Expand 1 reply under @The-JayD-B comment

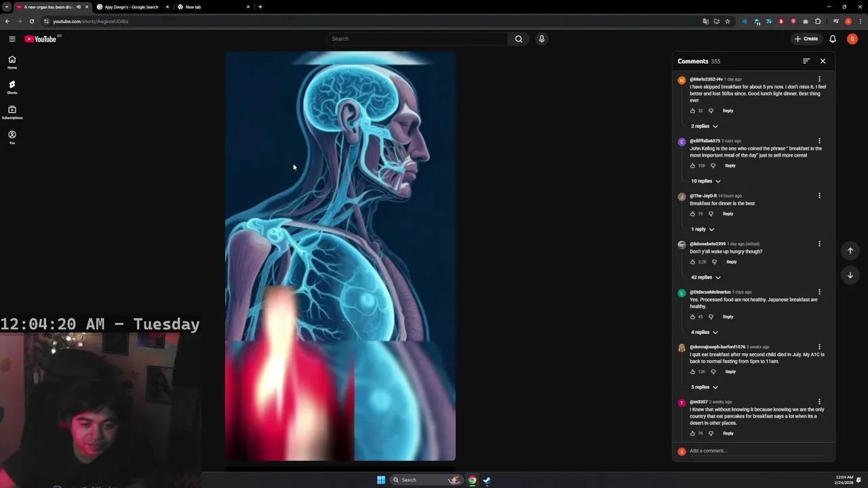tap(703, 229)
